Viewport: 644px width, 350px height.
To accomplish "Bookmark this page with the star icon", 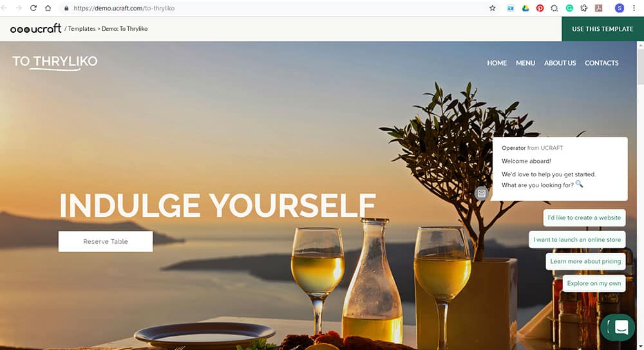I will click(x=492, y=8).
